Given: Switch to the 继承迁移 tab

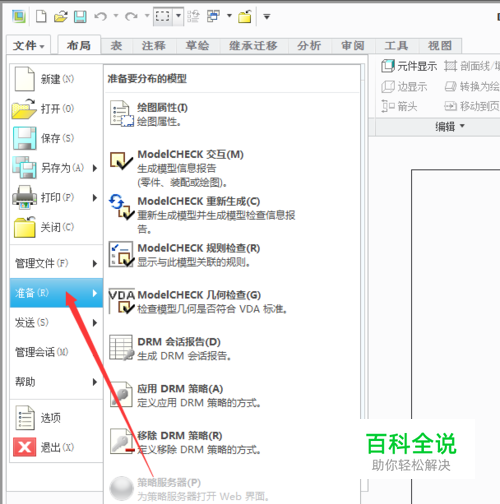Looking at the screenshot, I should coord(253,46).
